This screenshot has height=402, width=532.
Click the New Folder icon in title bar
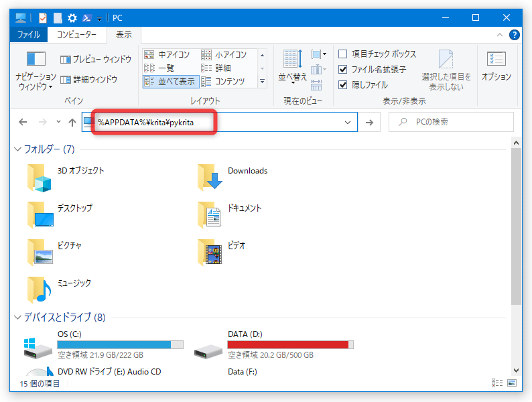click(58, 17)
